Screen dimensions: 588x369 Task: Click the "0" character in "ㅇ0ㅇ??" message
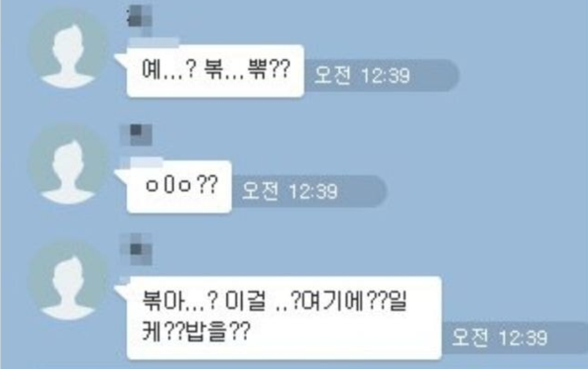tap(169, 185)
